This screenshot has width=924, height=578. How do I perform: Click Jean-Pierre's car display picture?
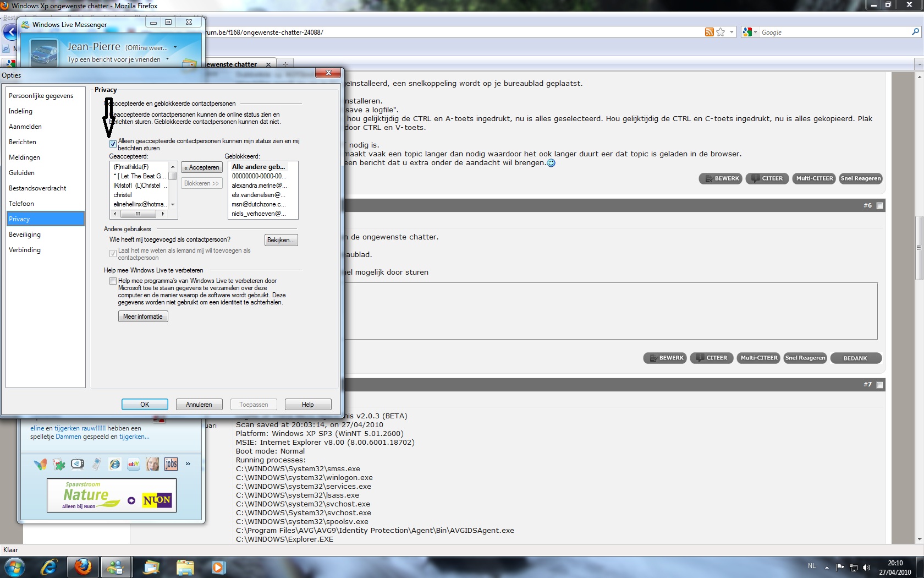point(43,53)
